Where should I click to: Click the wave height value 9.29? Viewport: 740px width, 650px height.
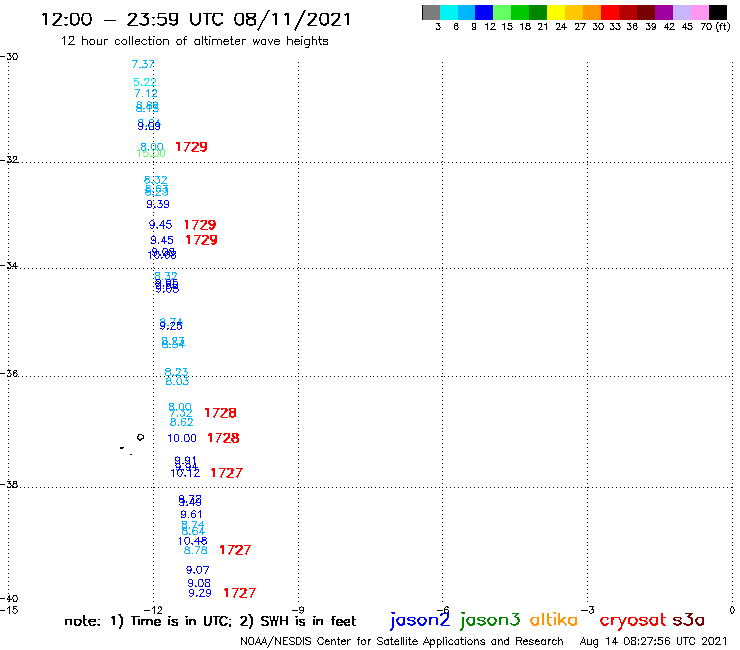(200, 593)
